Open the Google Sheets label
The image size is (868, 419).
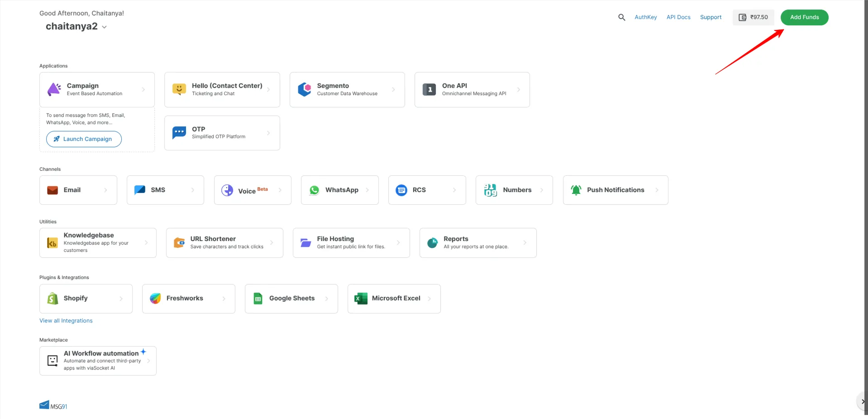tap(292, 298)
